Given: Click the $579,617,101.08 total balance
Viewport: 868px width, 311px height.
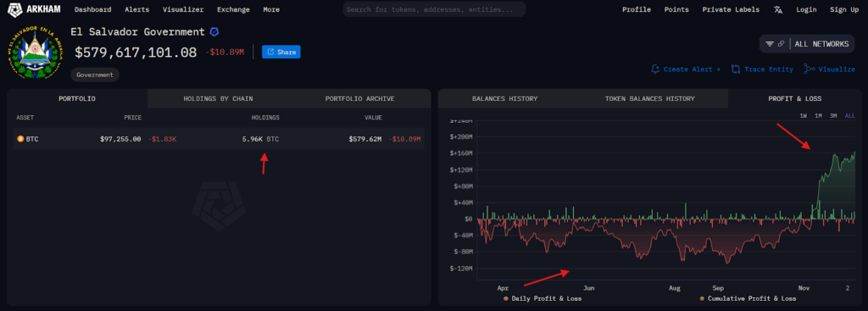Looking at the screenshot, I should pyautogui.click(x=136, y=53).
